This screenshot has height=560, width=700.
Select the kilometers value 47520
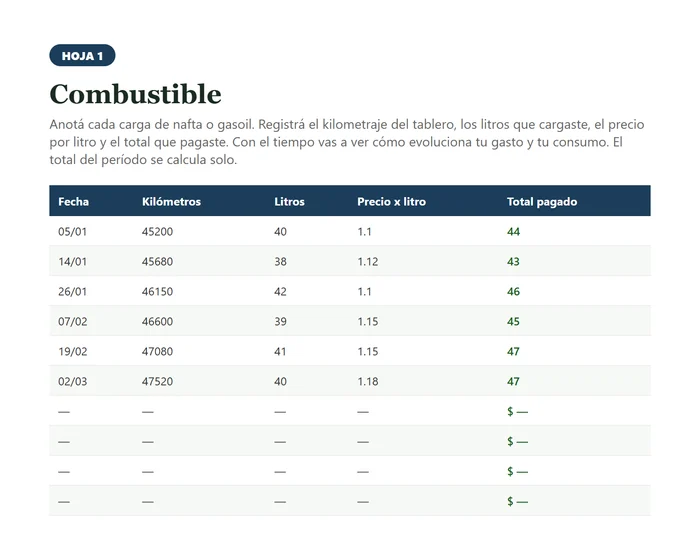[x=157, y=381]
